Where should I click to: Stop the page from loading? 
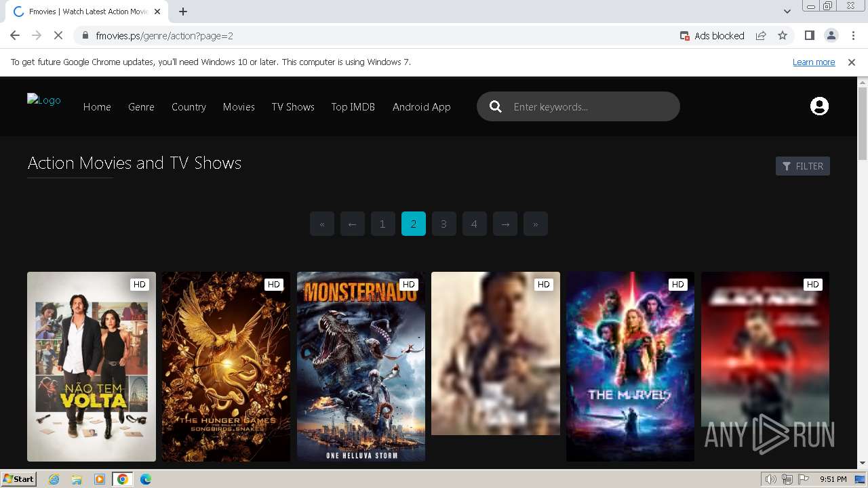pyautogui.click(x=58, y=36)
